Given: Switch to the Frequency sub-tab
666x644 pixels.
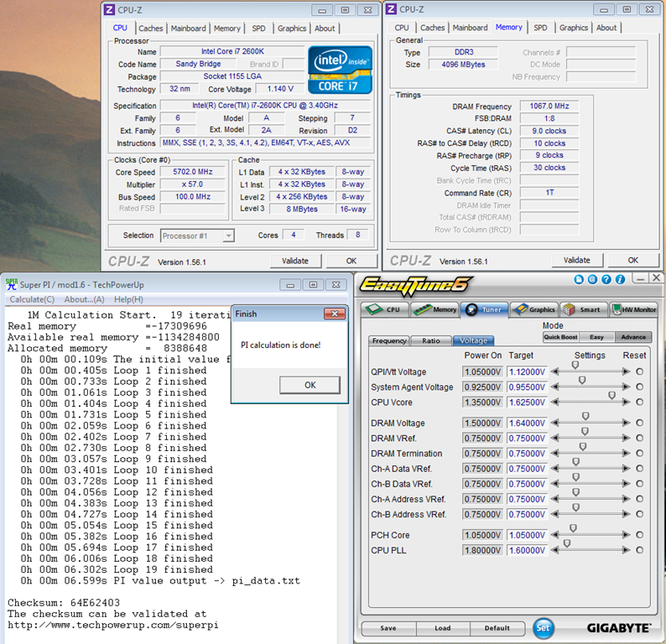Looking at the screenshot, I should 388,340.
